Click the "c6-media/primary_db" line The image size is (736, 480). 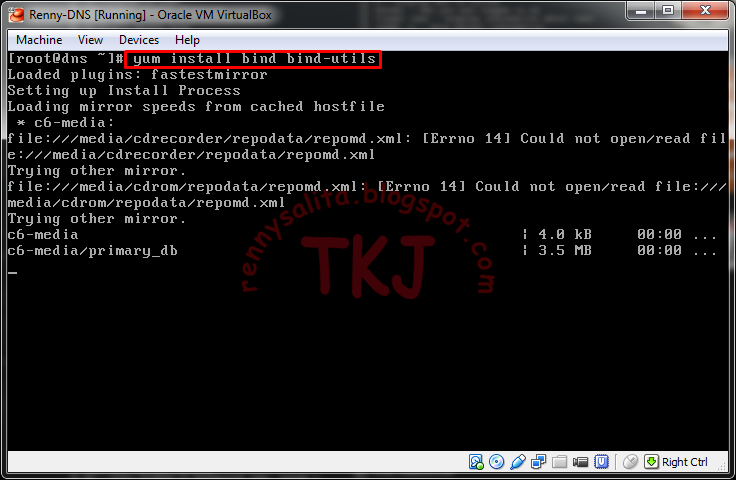pos(92,251)
